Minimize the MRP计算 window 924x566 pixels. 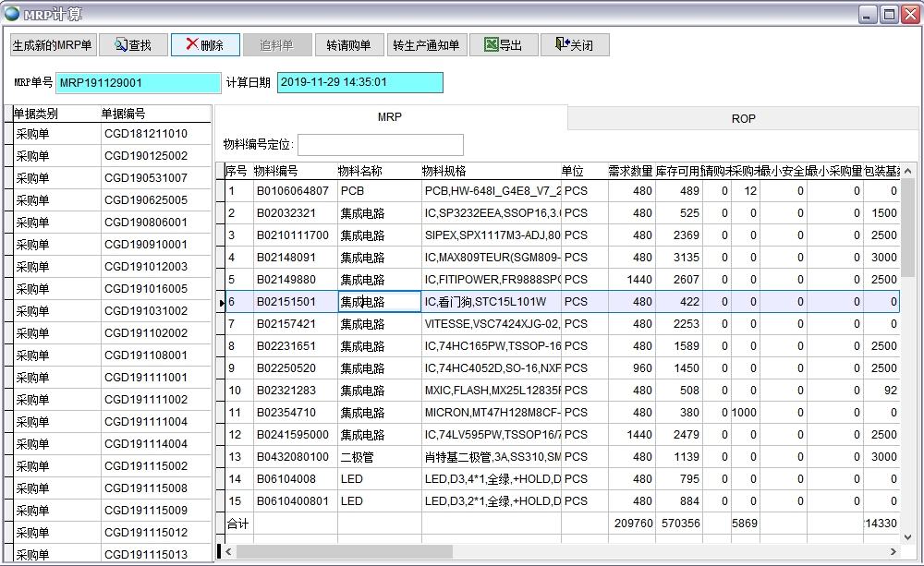[x=866, y=12]
